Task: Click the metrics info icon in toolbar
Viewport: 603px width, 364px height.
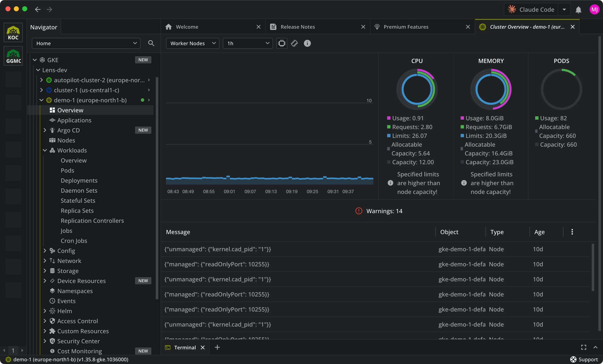Action: [x=307, y=43]
